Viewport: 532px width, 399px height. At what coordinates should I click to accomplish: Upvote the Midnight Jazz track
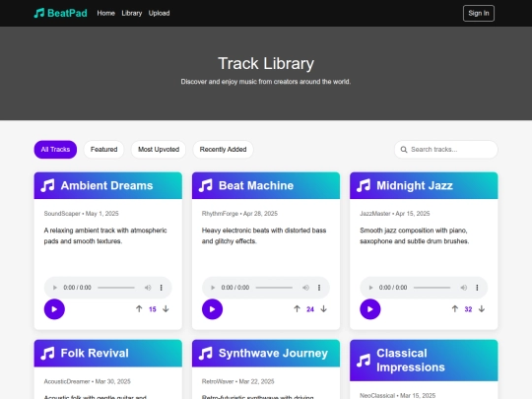(455, 308)
